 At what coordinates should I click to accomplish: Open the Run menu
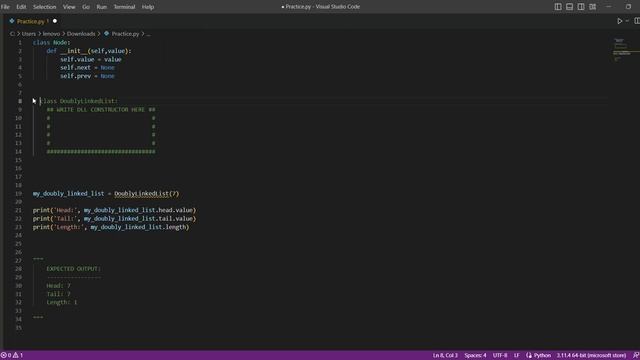[102, 7]
